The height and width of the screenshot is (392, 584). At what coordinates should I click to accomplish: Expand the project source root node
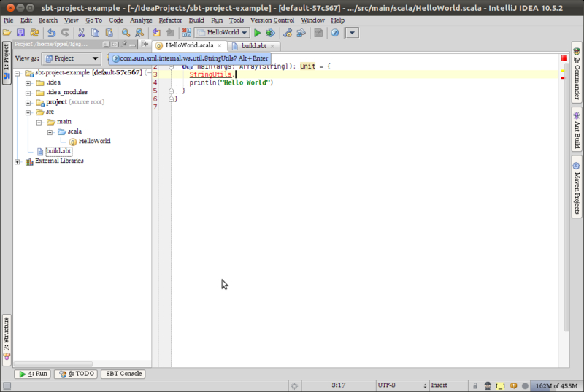click(28, 103)
